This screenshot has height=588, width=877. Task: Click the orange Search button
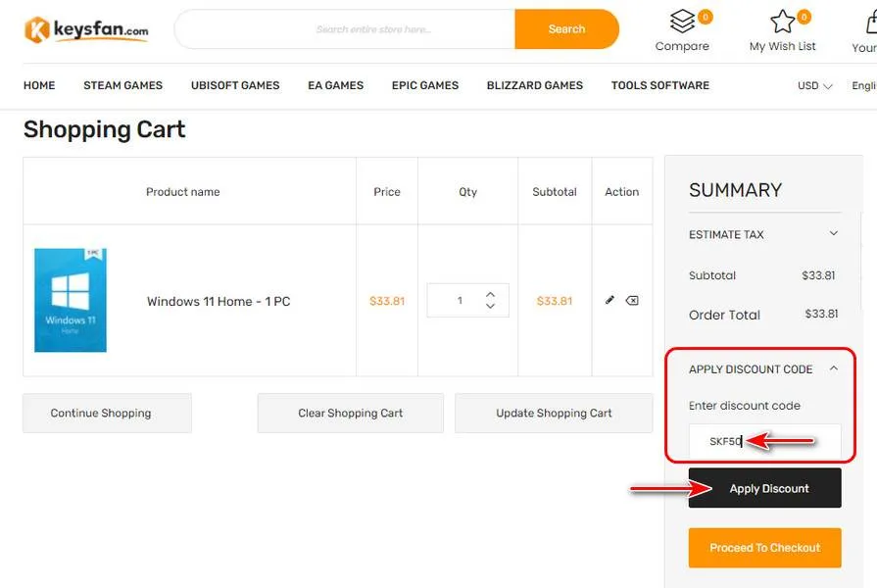pyautogui.click(x=566, y=29)
